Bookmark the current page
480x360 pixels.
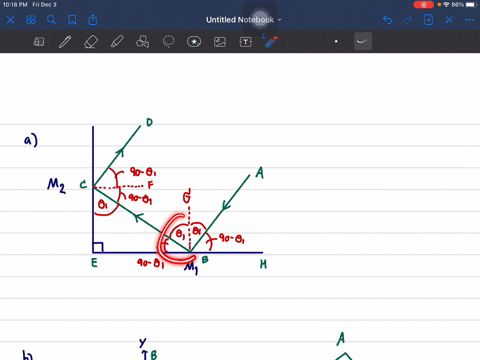click(x=72, y=20)
